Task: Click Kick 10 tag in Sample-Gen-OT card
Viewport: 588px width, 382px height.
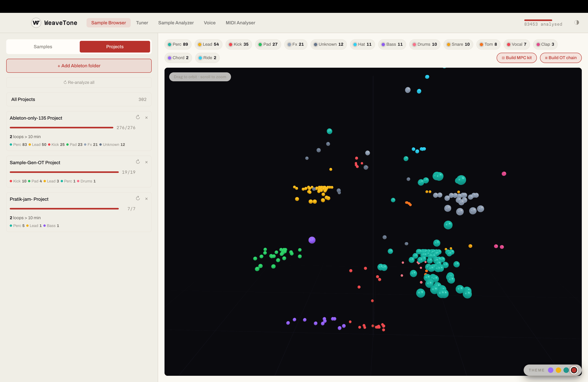Action: pos(18,181)
